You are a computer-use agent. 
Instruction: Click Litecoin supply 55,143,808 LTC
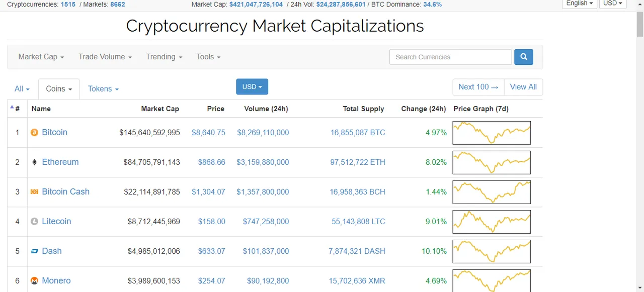tap(358, 222)
